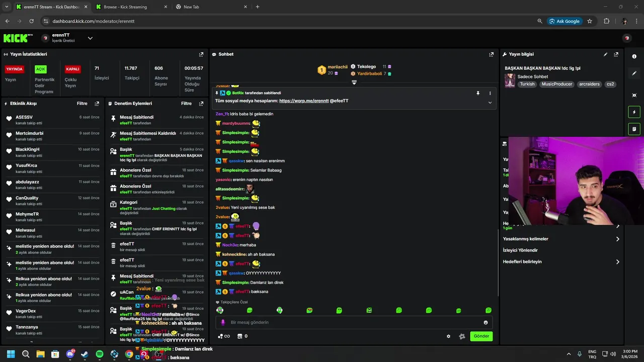
Task: Expand the erennTT channel switcher dropdown
Action: (x=90, y=38)
